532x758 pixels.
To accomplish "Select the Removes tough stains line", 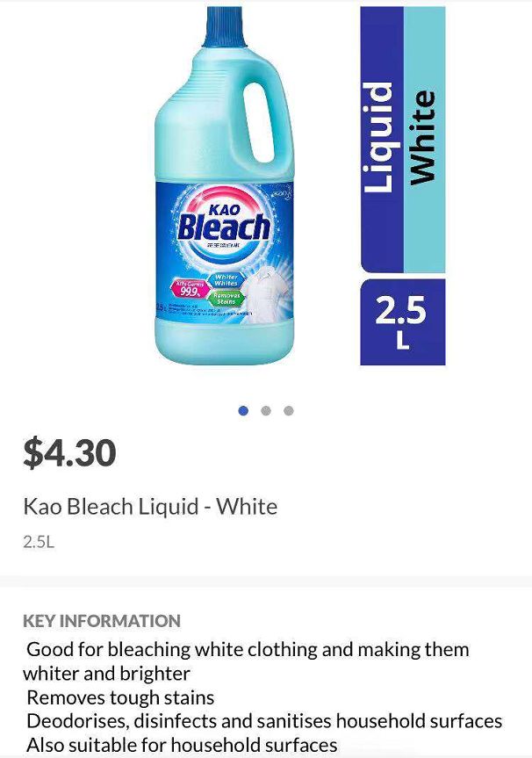I will click(120, 698).
